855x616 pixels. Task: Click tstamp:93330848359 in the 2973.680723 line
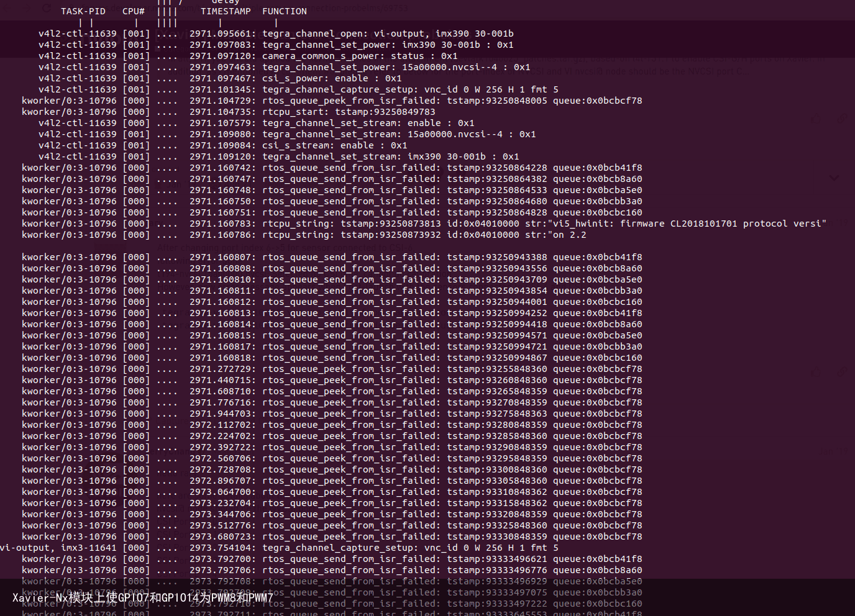[x=497, y=537]
